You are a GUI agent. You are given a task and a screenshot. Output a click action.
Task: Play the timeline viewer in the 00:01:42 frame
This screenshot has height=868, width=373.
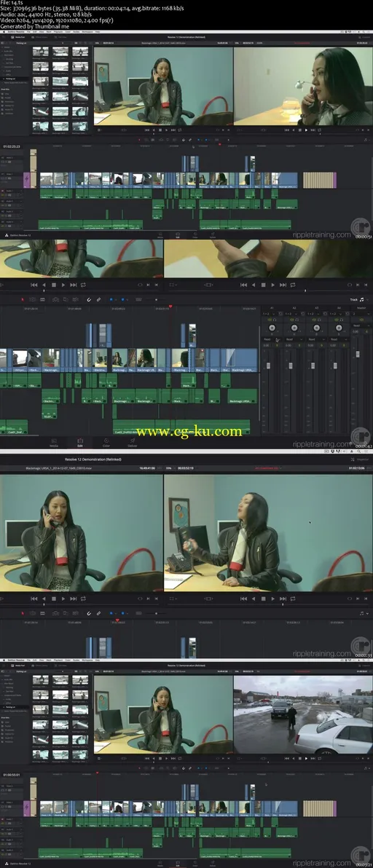(x=272, y=285)
